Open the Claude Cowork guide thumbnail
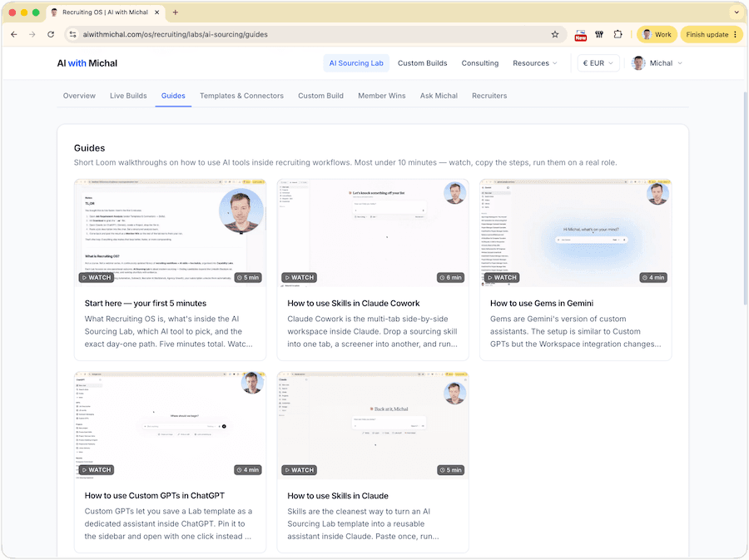749x560 pixels. tap(373, 233)
